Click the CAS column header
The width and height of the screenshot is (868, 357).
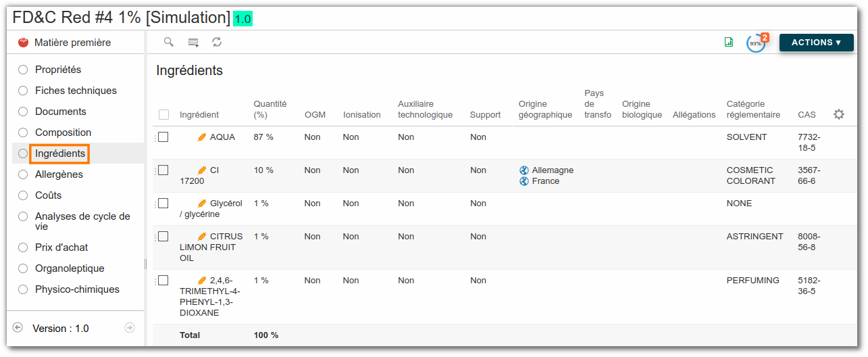point(807,114)
